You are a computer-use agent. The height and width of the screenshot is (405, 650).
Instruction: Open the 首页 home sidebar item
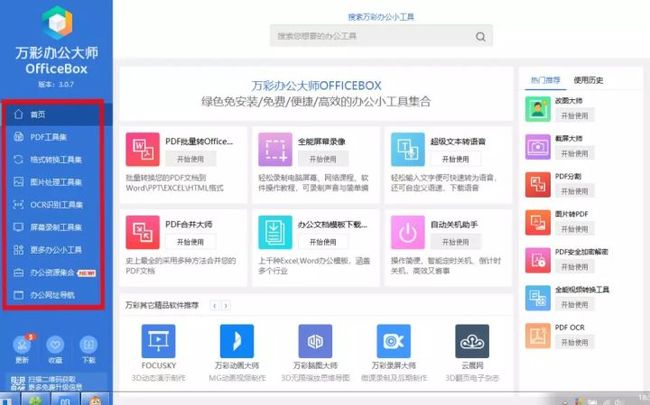pyautogui.click(x=56, y=114)
